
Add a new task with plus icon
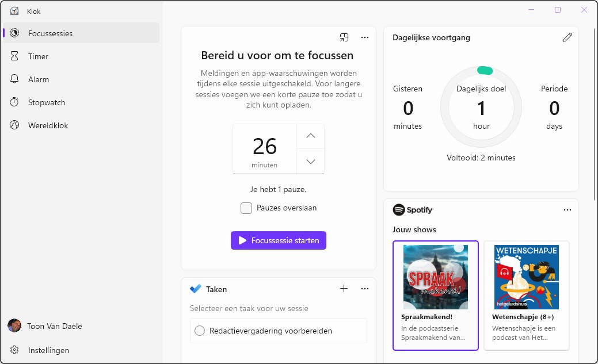(344, 289)
